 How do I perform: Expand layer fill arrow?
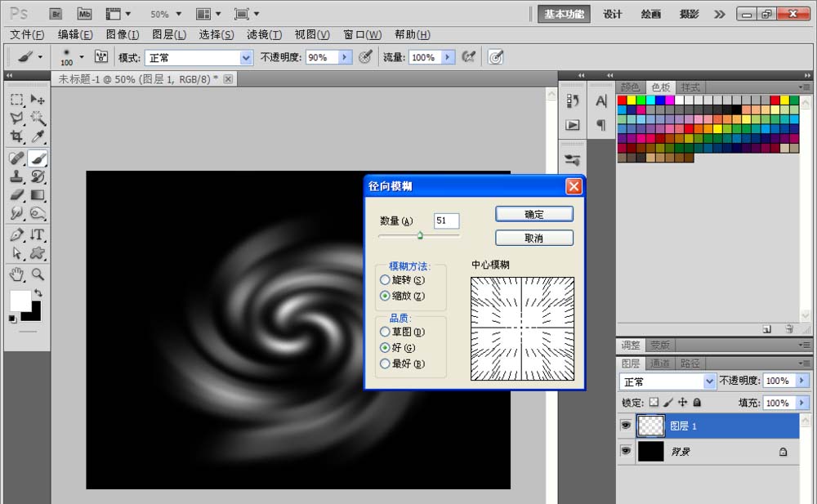tap(802, 403)
